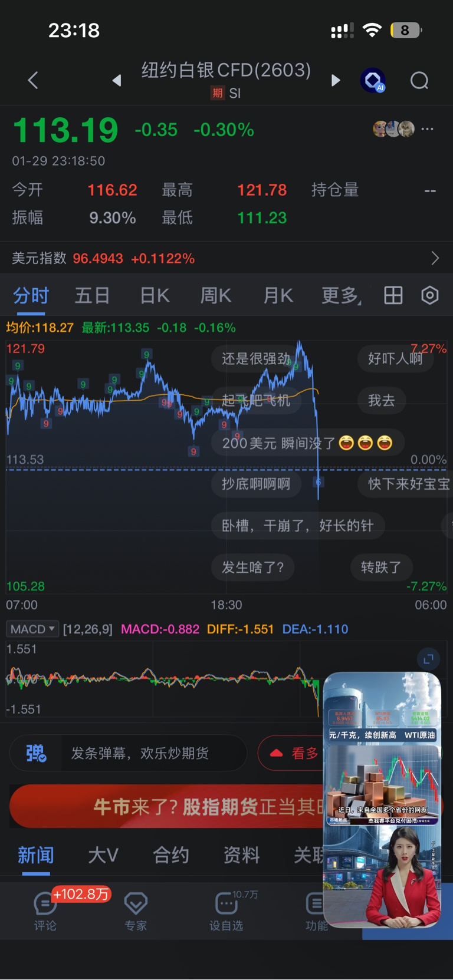Tap the 弹 danmaku toggle icon
Screen dimensions: 453x980
coord(36,753)
